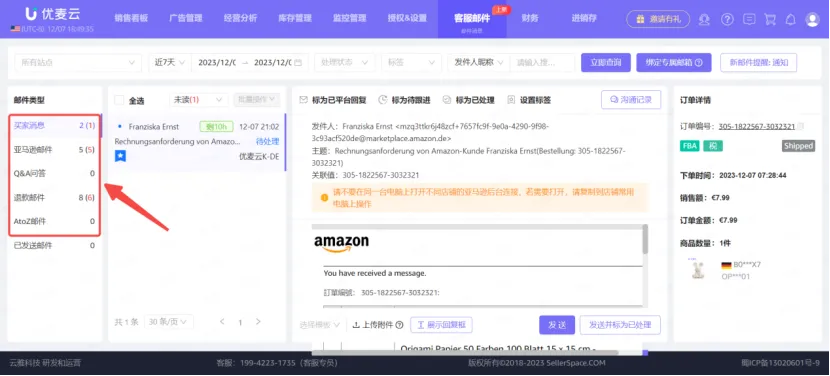
Task: Click the chat bubble icon in 沟通记录
Action: (614, 100)
